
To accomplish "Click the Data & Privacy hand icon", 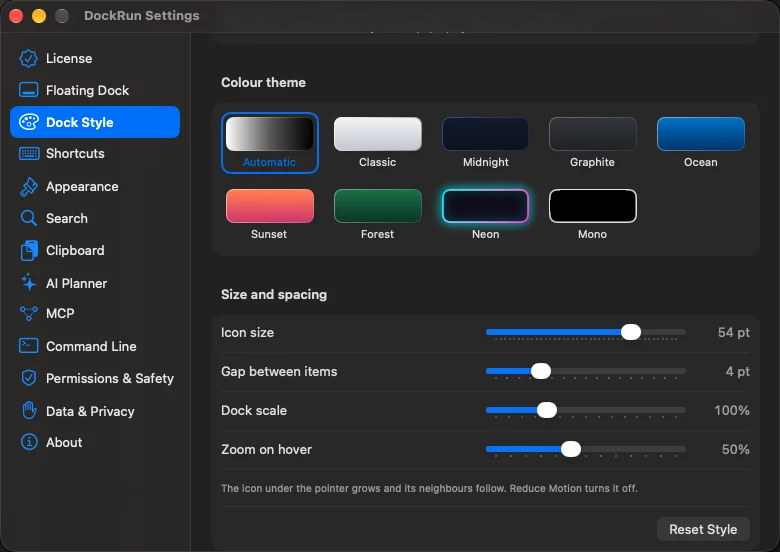I will click(x=29, y=410).
